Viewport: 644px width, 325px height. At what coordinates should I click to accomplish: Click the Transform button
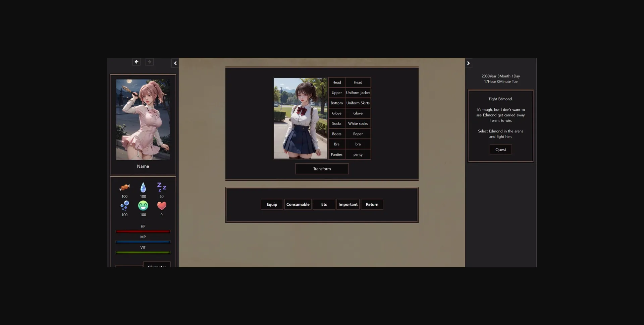click(322, 169)
